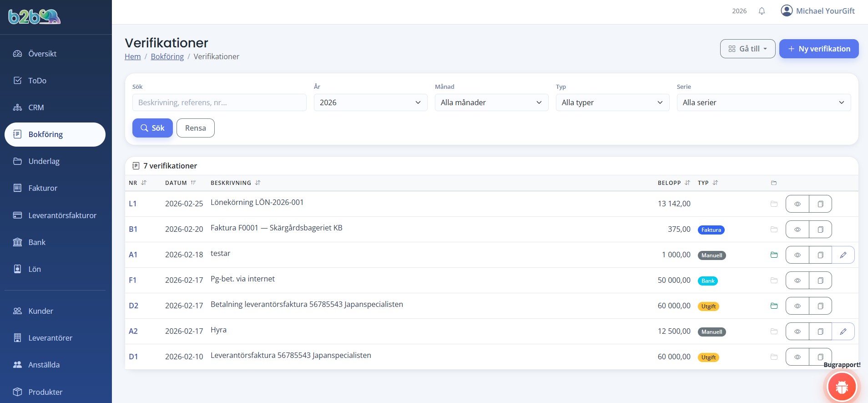Click the b2b logo in the sidebar
This screenshot has width=868, height=403.
click(35, 17)
